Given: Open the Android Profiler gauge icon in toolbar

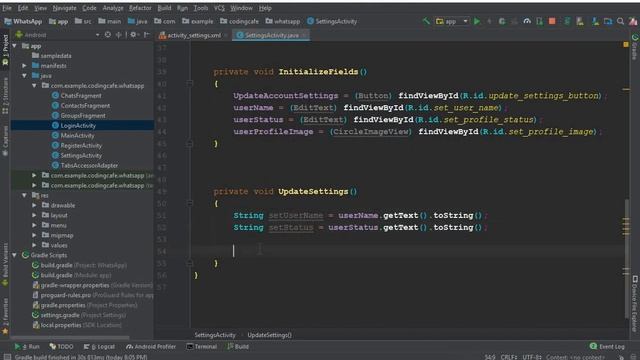Looking at the screenshot, I should [x=527, y=21].
